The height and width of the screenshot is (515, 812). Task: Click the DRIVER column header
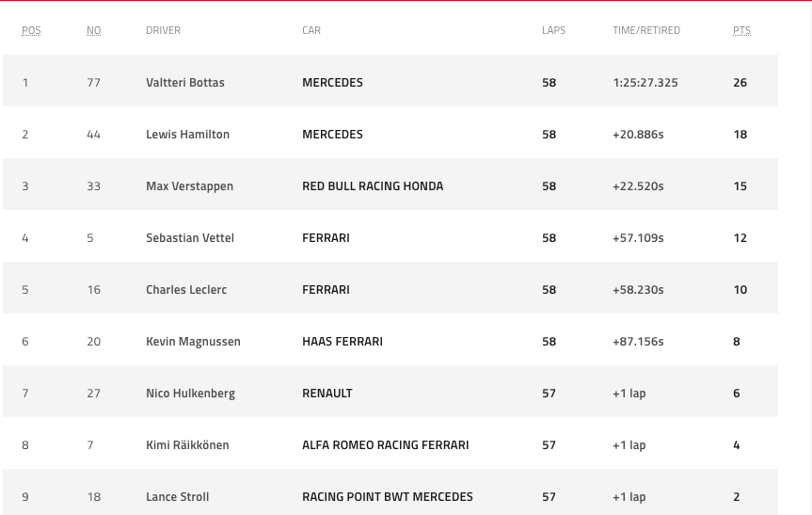coord(163,30)
